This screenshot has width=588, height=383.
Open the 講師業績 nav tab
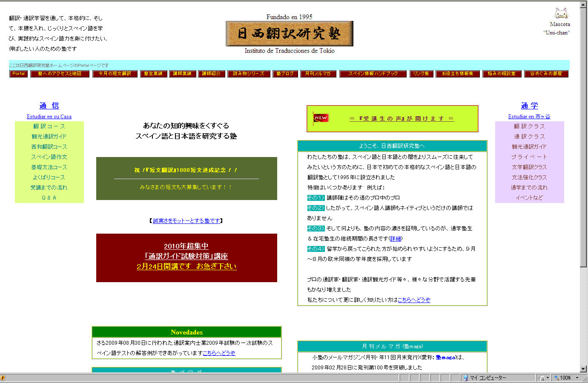[x=182, y=74]
